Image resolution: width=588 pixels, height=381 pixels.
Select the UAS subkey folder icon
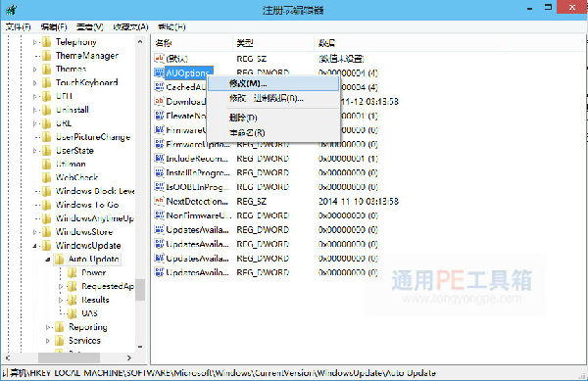pos(73,313)
